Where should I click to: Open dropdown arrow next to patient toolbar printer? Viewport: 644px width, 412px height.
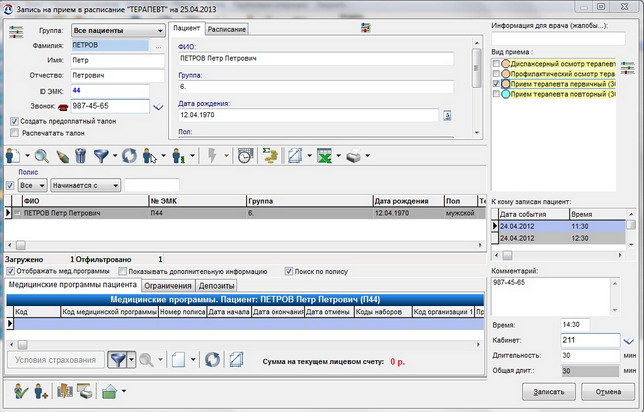368,156
